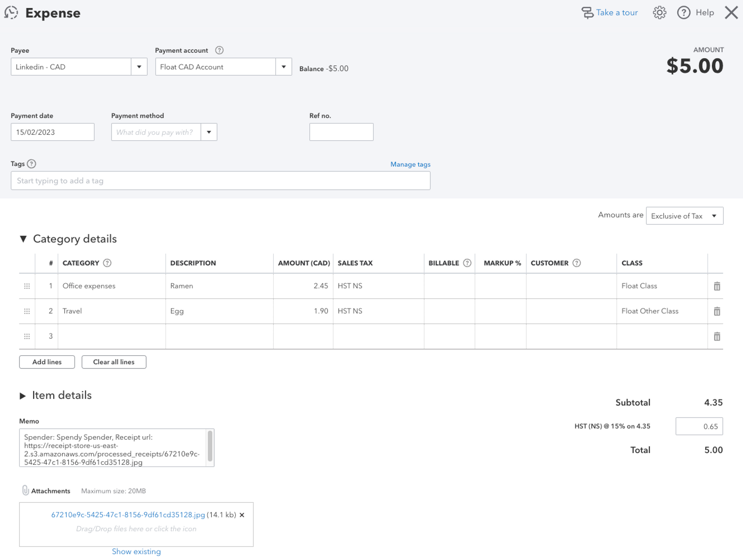The height and width of the screenshot is (560, 743).
Task: Click the SALES TAX column header
Action: [355, 263]
